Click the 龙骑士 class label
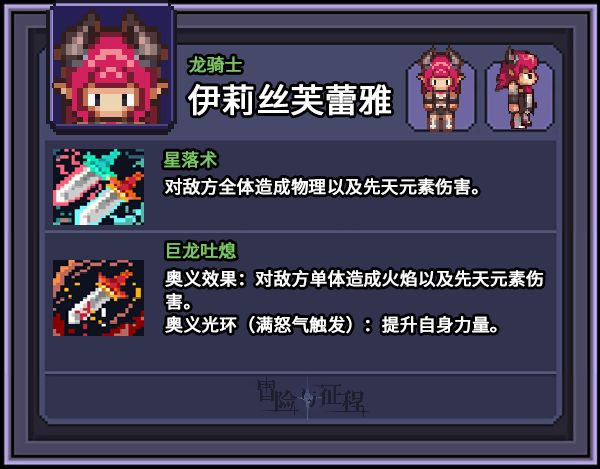Screen dimensions: 600x469 (215, 65)
